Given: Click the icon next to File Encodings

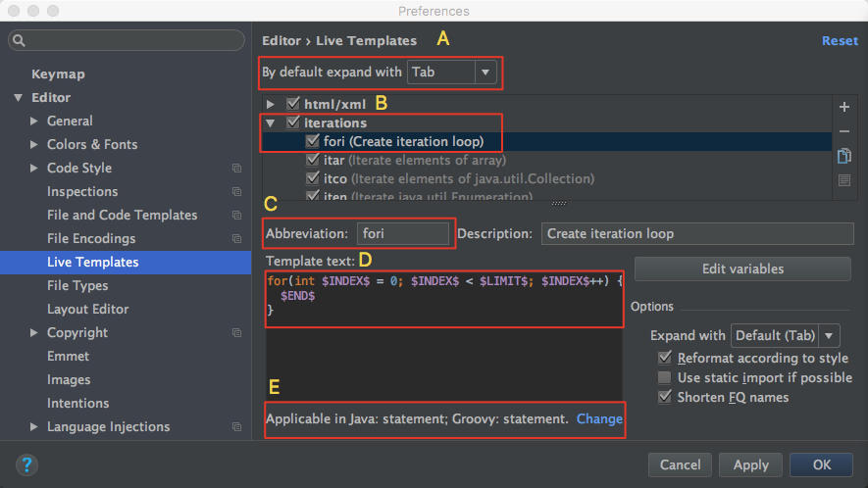Looking at the screenshot, I should pyautogui.click(x=236, y=239).
